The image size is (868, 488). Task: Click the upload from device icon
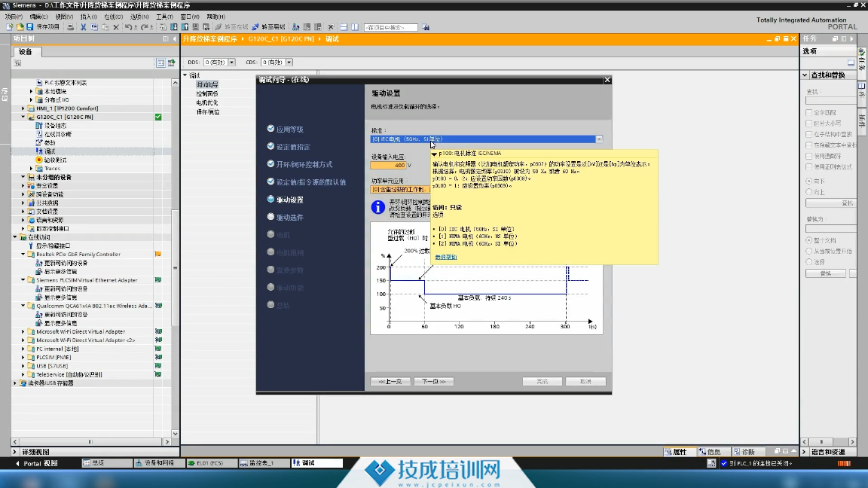(185, 26)
